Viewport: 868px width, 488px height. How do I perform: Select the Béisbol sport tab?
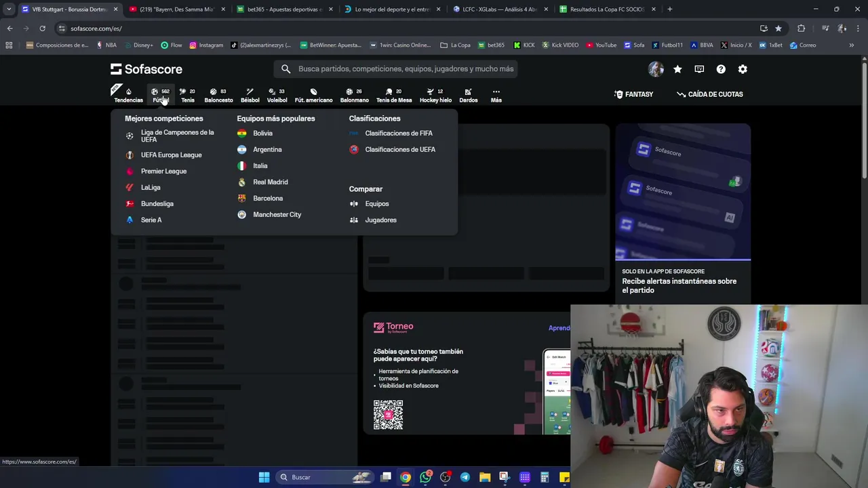pos(250,95)
